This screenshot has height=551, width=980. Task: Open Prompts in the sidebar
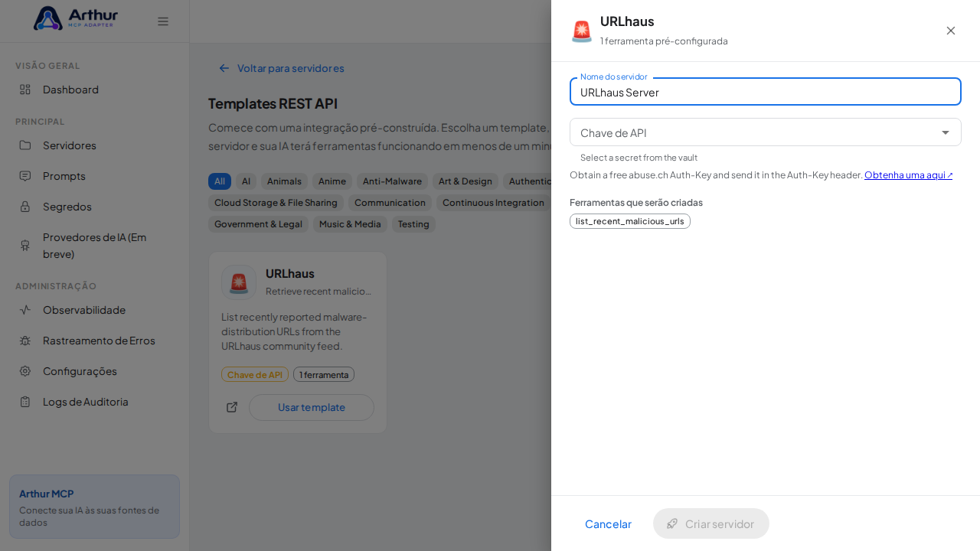point(95,176)
